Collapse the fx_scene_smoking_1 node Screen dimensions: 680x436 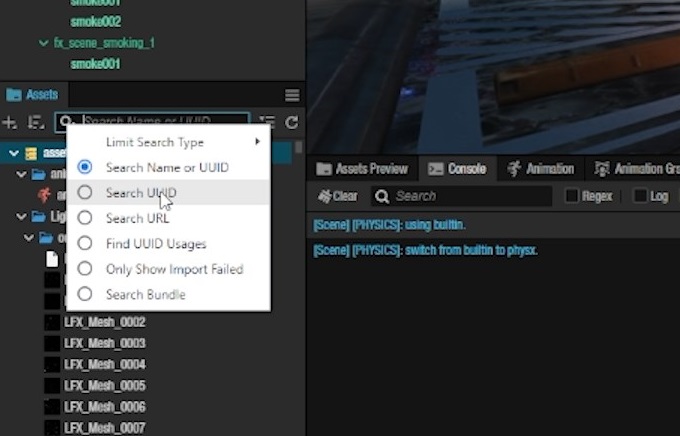(x=43, y=43)
